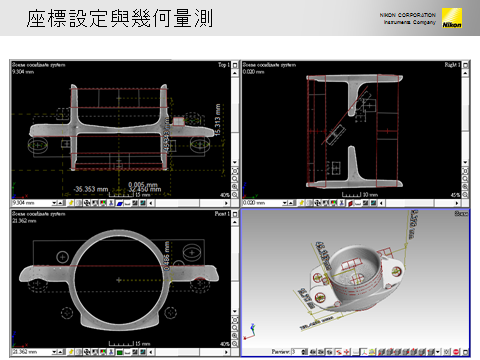Click the Right view scrollbar down arrow

tap(466, 162)
